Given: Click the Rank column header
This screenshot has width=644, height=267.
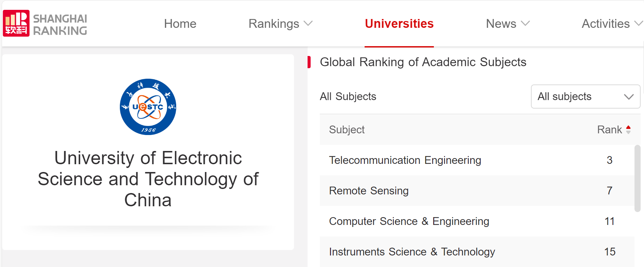Looking at the screenshot, I should (x=610, y=130).
